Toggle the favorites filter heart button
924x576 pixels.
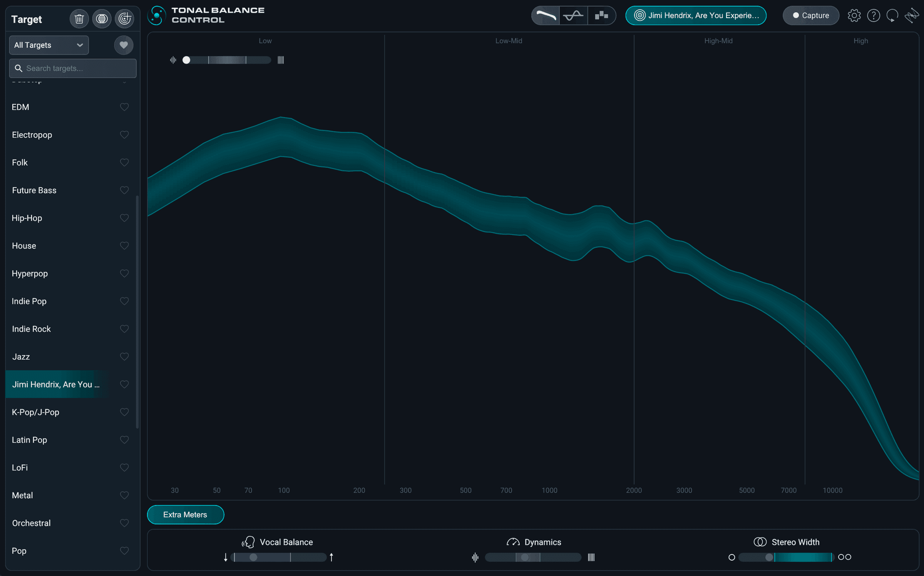pos(124,45)
